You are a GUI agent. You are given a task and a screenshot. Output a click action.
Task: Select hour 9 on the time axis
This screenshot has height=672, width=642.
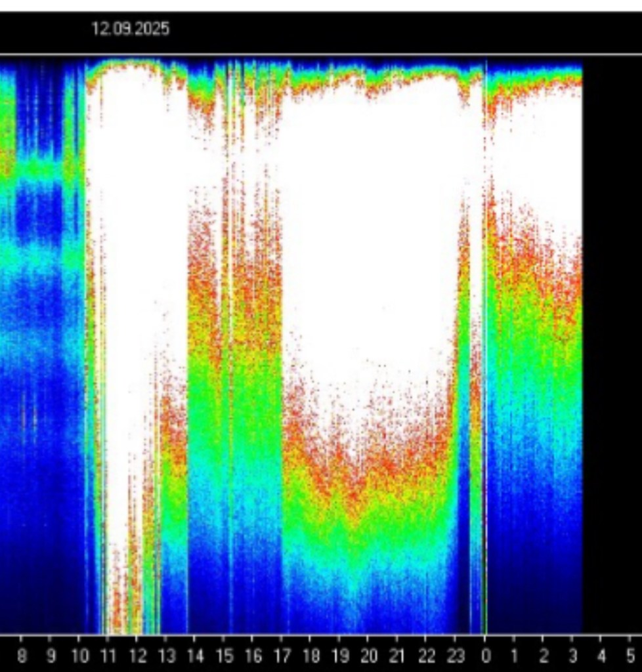click(x=51, y=656)
